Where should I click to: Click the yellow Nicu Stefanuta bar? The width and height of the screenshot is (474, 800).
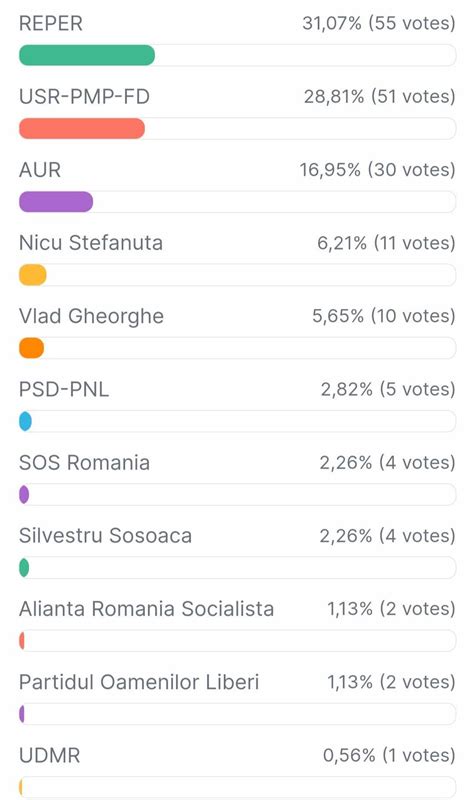(33, 275)
